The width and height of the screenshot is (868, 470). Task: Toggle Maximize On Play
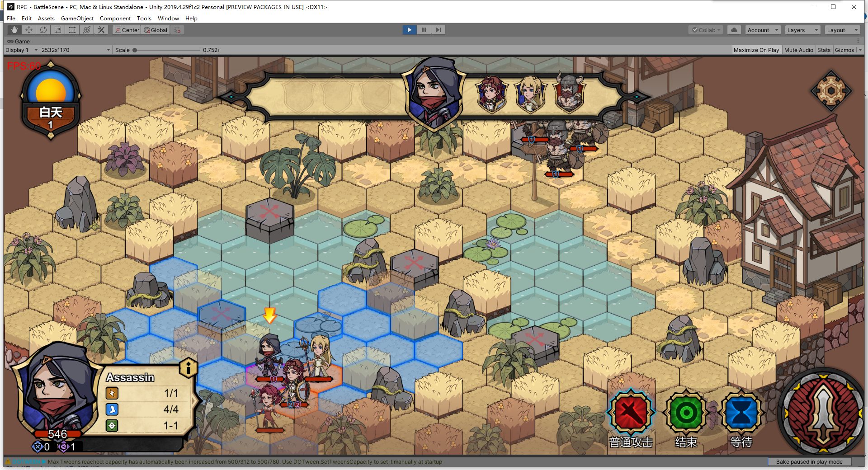pyautogui.click(x=756, y=50)
